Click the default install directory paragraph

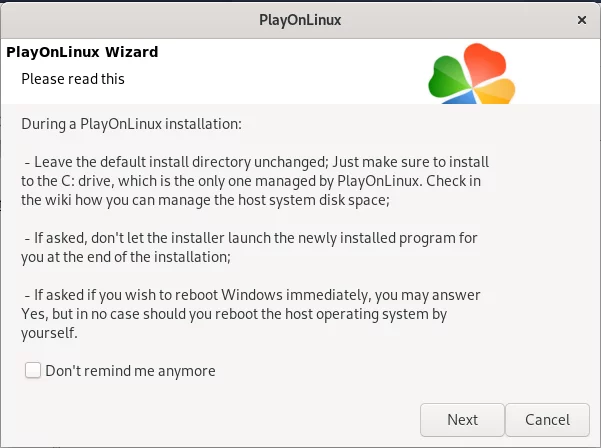tap(255, 181)
